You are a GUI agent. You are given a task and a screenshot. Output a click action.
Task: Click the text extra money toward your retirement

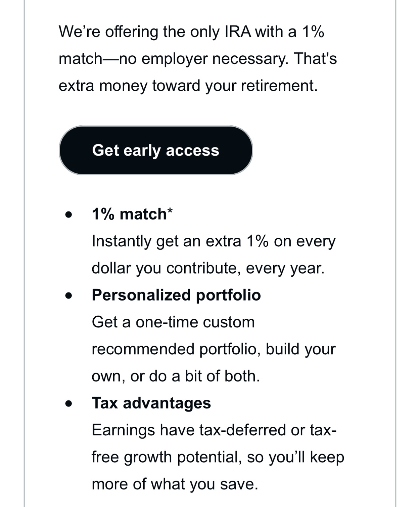pos(188,84)
